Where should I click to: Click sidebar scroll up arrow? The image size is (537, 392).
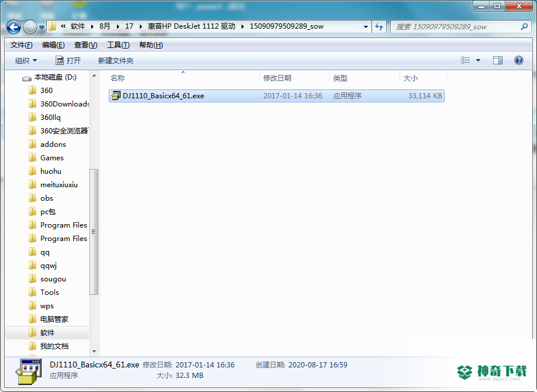pos(94,75)
